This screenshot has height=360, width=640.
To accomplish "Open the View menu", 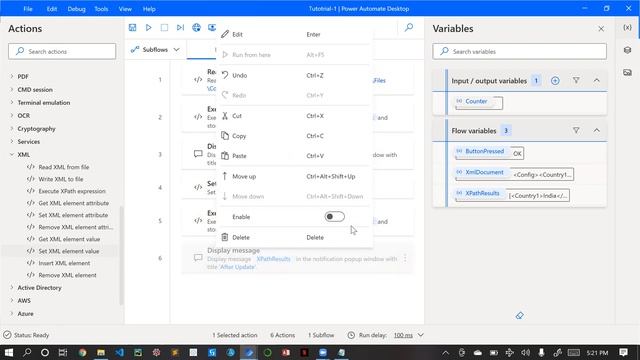I will click(x=125, y=9).
